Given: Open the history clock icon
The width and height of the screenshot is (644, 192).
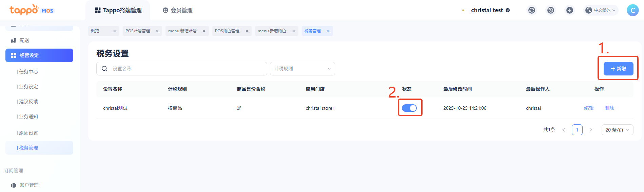Looking at the screenshot, I should (550, 10).
